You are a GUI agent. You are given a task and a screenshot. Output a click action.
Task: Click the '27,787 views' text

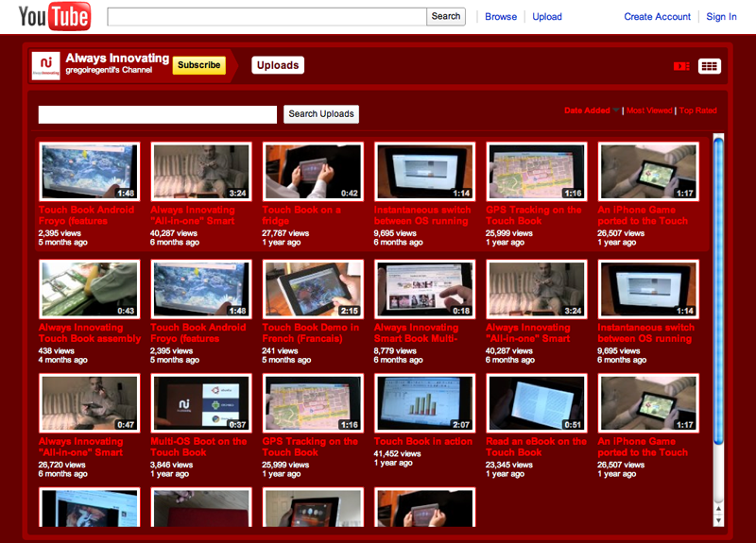point(285,233)
